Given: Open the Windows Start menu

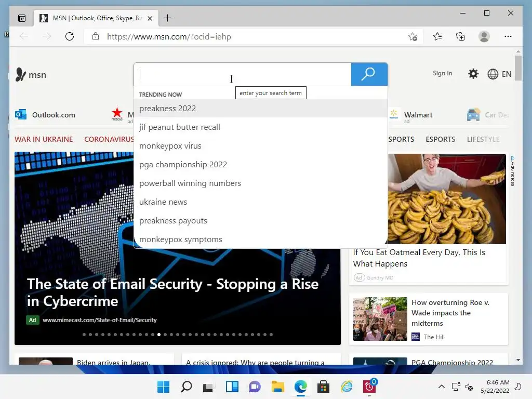Looking at the screenshot, I should tap(164, 387).
